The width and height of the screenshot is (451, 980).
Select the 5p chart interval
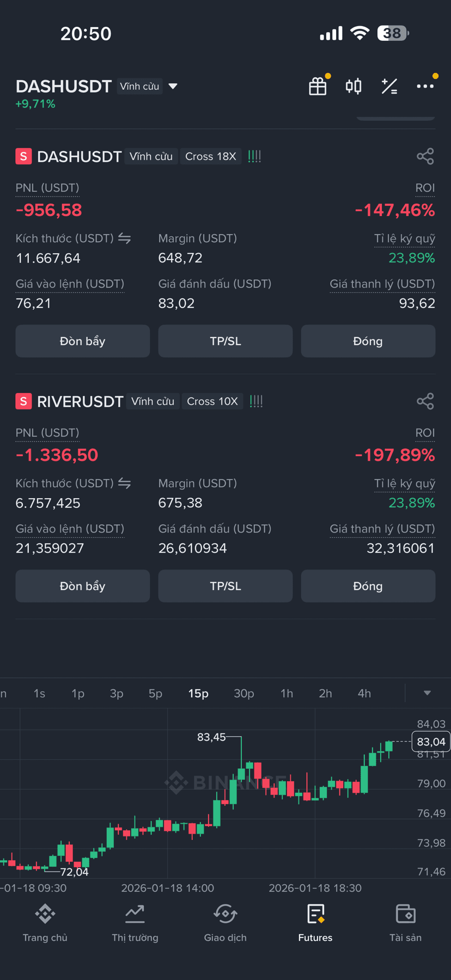tap(155, 693)
